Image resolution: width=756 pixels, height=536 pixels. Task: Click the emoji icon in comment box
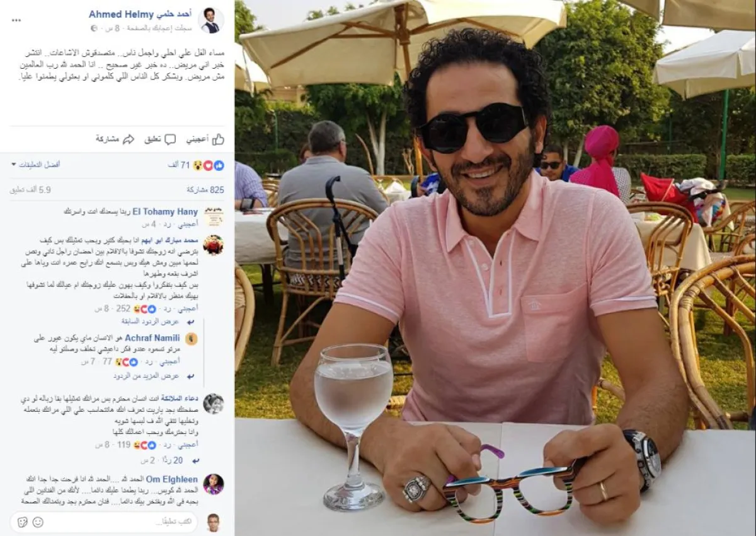[38, 522]
